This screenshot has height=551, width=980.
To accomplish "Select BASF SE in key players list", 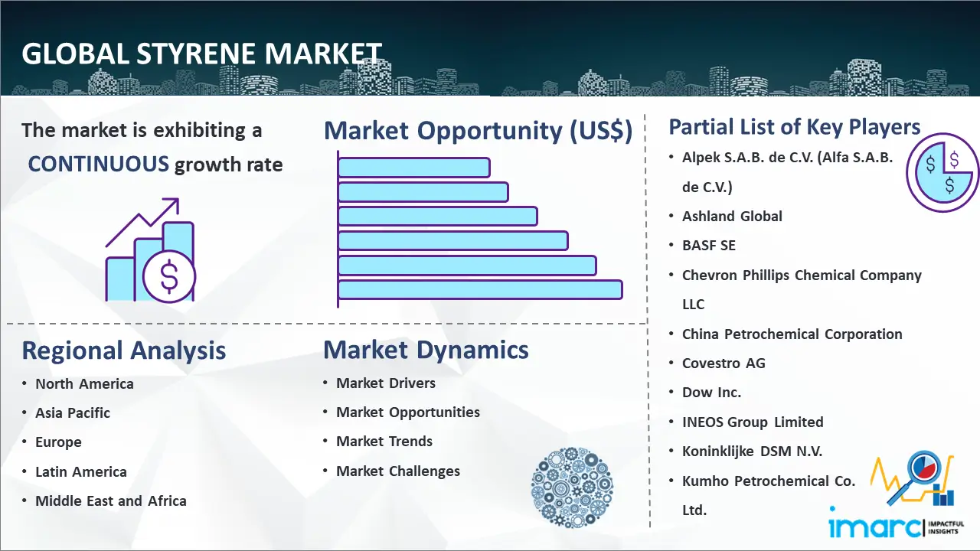I will tap(709, 246).
